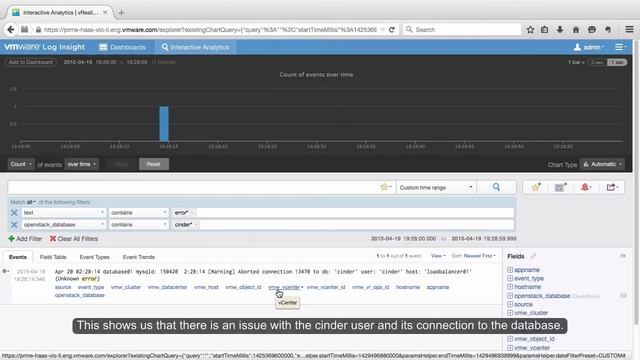640x360 pixels.
Task: Click the blue bar in events chart
Action: (164, 124)
